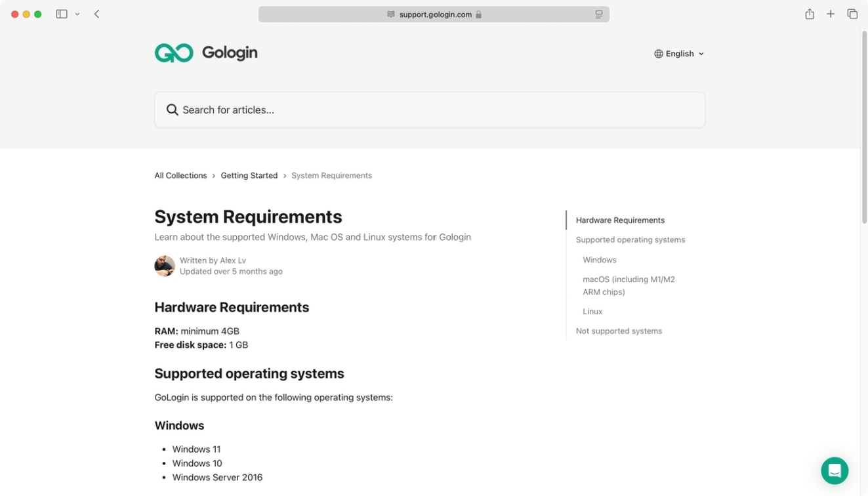This screenshot has height=496, width=868.
Task: Click the Windows 10 list item
Action: point(197,463)
